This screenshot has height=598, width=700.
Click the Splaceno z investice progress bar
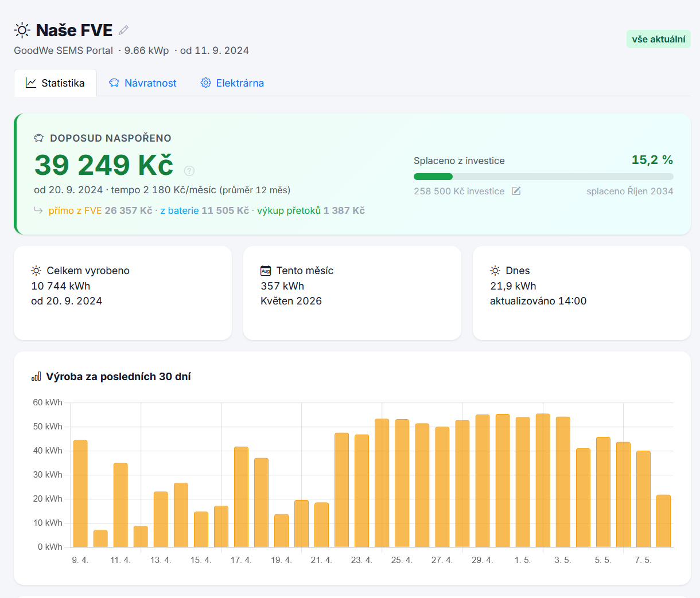(x=543, y=177)
